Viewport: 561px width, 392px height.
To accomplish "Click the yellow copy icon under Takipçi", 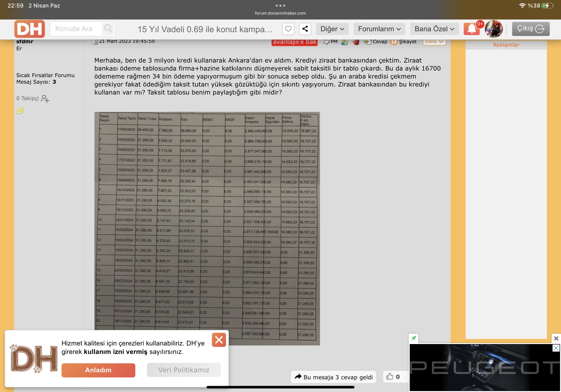I will [x=20, y=111].
